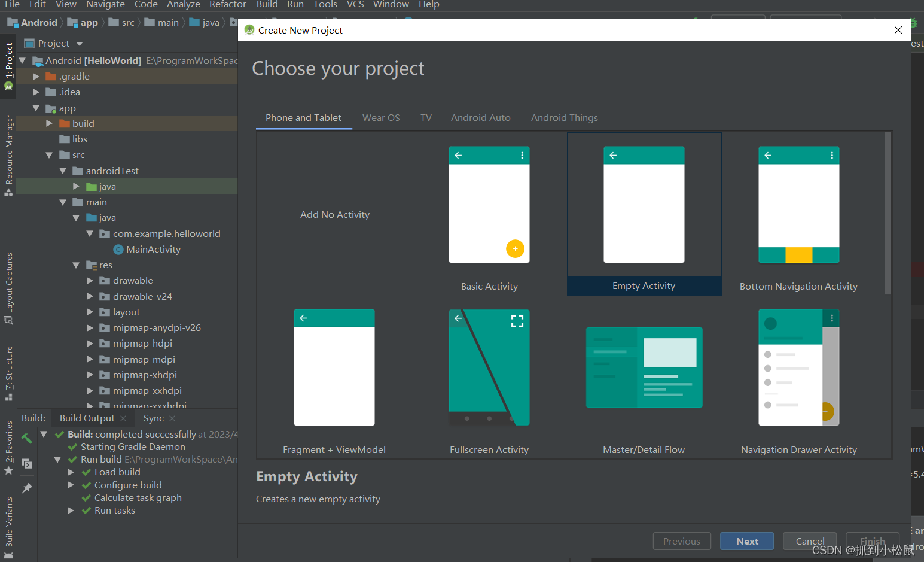
Task: Click the Cancel button
Action: [810, 541]
